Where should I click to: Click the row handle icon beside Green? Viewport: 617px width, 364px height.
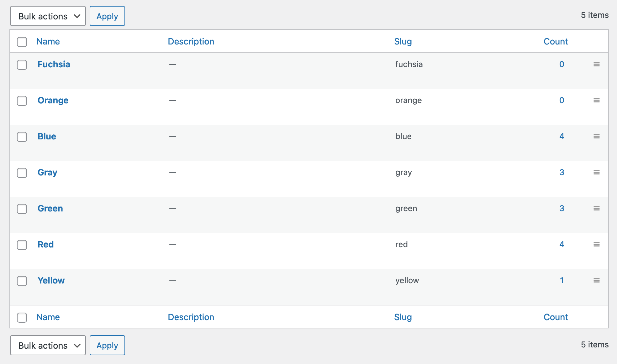(597, 208)
